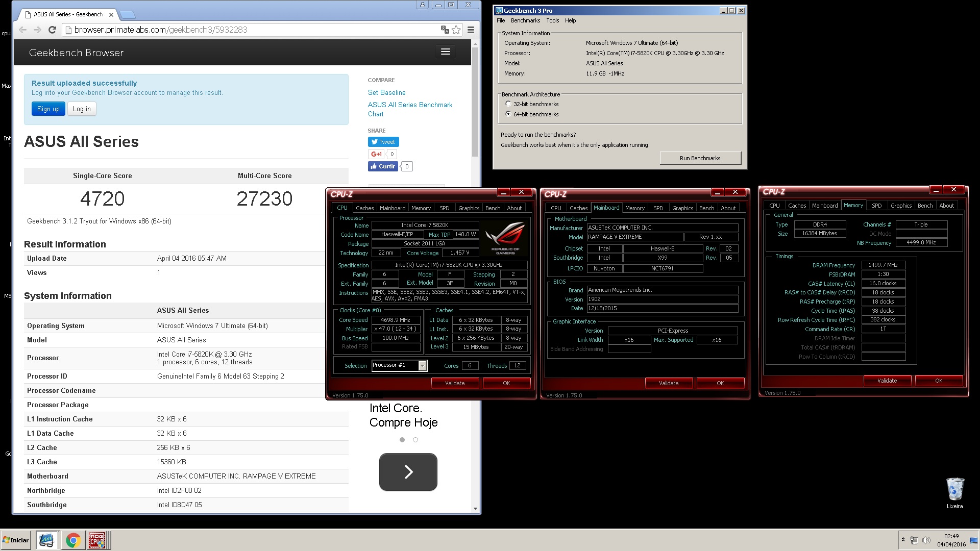Open CPU tab in Memory CPU-Z window
The image size is (980, 551).
click(774, 206)
